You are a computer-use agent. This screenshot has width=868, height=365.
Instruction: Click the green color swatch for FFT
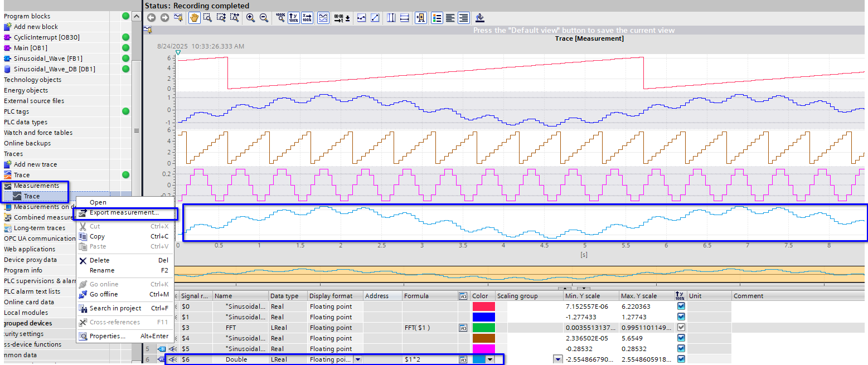tap(483, 328)
